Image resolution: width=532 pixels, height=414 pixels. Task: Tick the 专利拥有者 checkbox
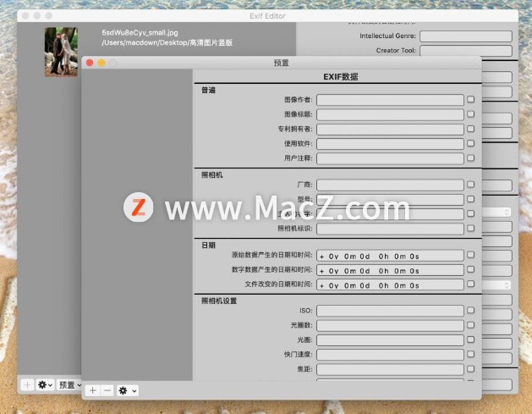(x=470, y=129)
